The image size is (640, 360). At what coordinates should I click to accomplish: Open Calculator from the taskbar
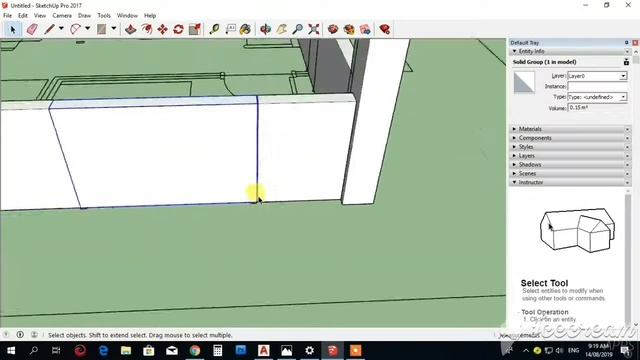218,351
